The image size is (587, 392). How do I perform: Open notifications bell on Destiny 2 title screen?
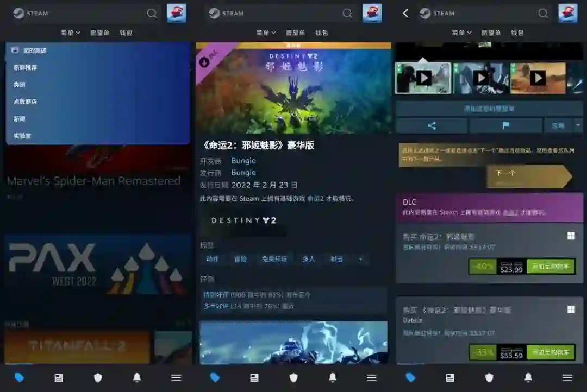coord(333,378)
